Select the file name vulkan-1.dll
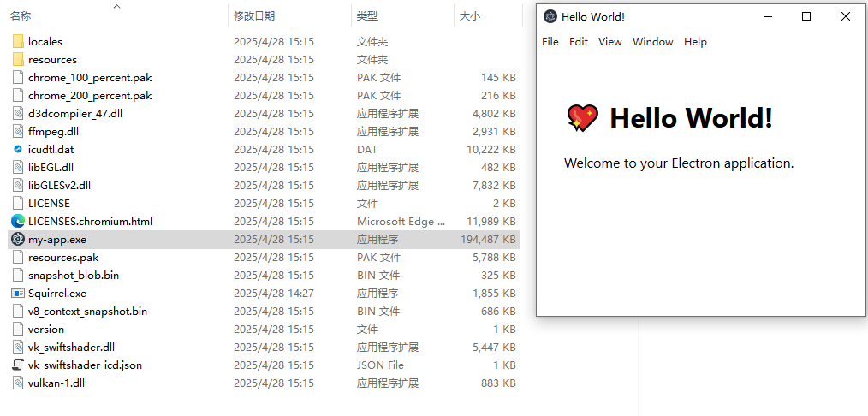 tap(56, 383)
